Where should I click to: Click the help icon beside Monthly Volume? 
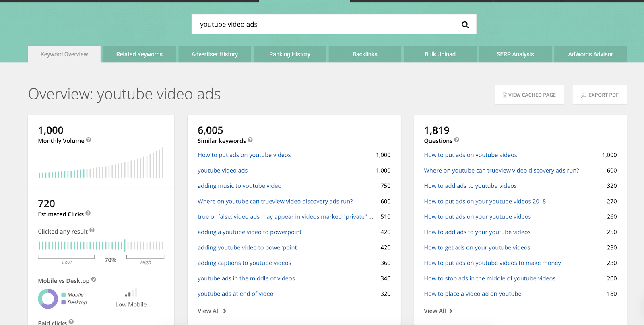89,140
